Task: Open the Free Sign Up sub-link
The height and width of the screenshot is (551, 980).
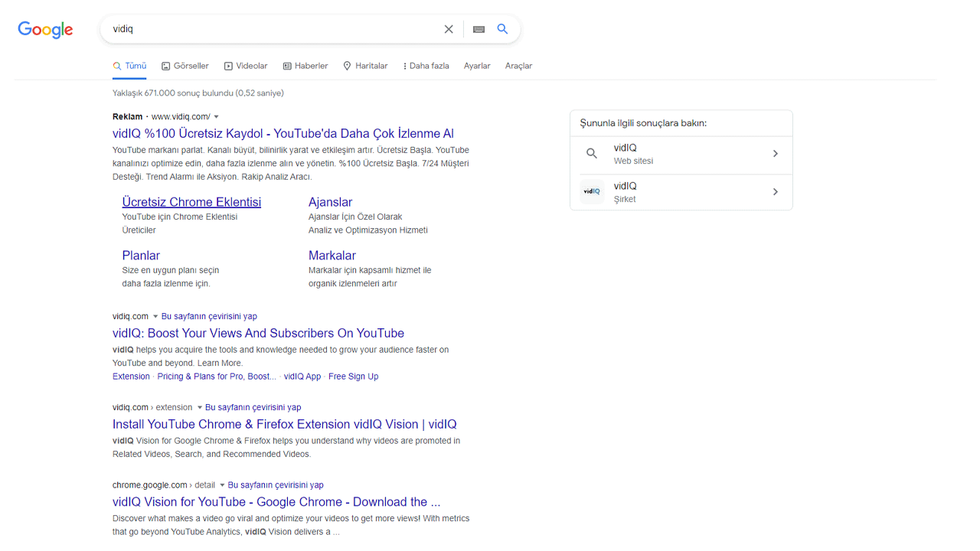Action: tap(353, 377)
